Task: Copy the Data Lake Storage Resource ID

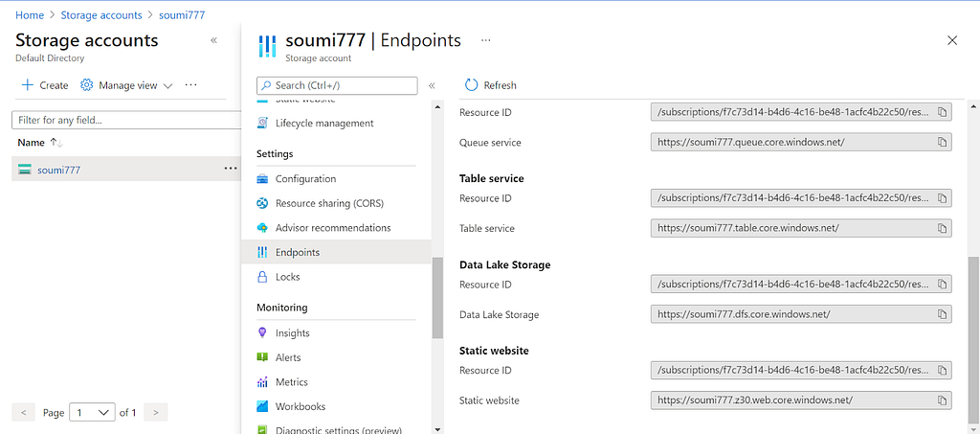Action: pos(942,285)
